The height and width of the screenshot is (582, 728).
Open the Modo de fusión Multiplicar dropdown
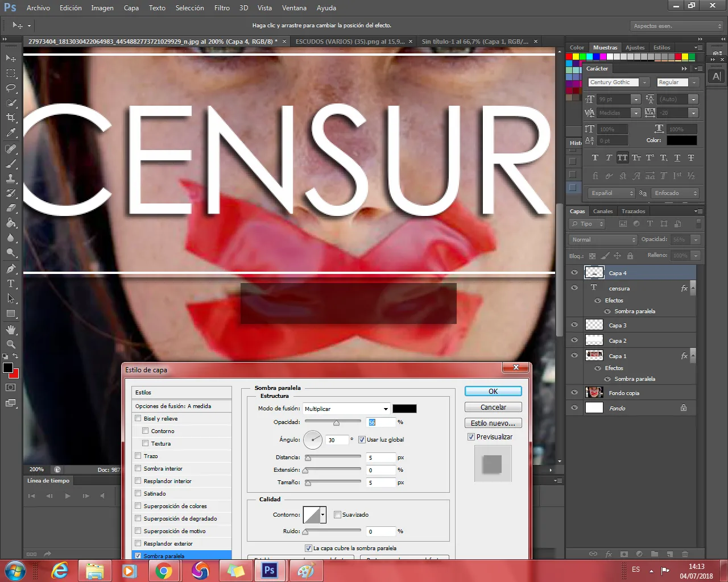pyautogui.click(x=346, y=409)
